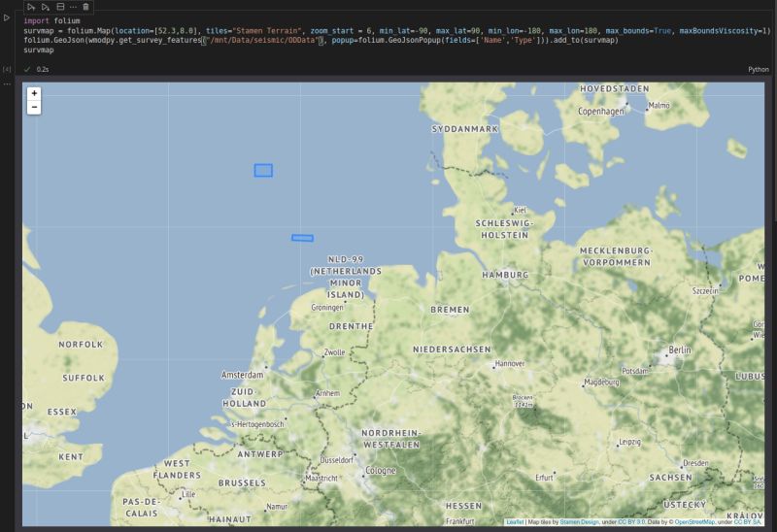This screenshot has width=777, height=532.
Task: Click the 'Amsterdam' label on the map
Action: click(242, 375)
